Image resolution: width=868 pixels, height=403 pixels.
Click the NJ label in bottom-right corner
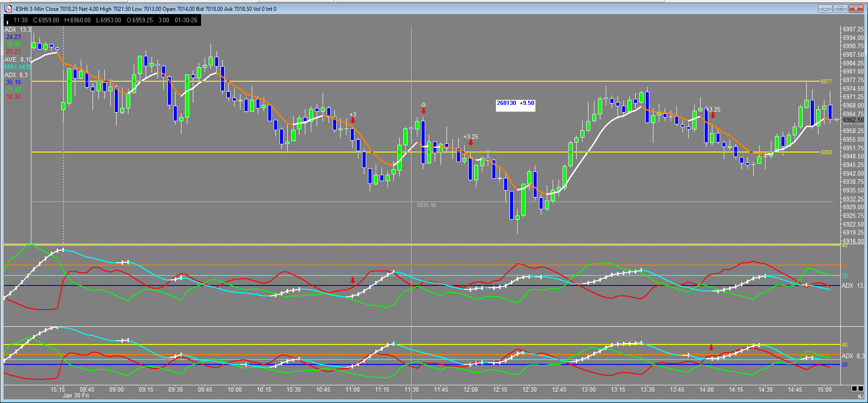[860, 396]
